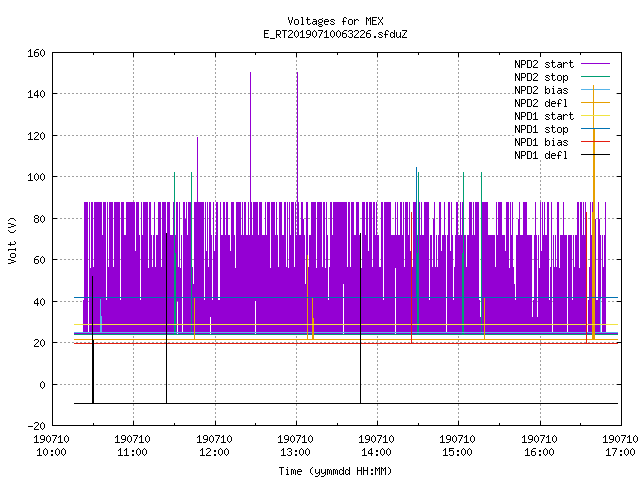Click the y-axis tick value 40
The width and height of the screenshot is (640, 480).
(39, 302)
